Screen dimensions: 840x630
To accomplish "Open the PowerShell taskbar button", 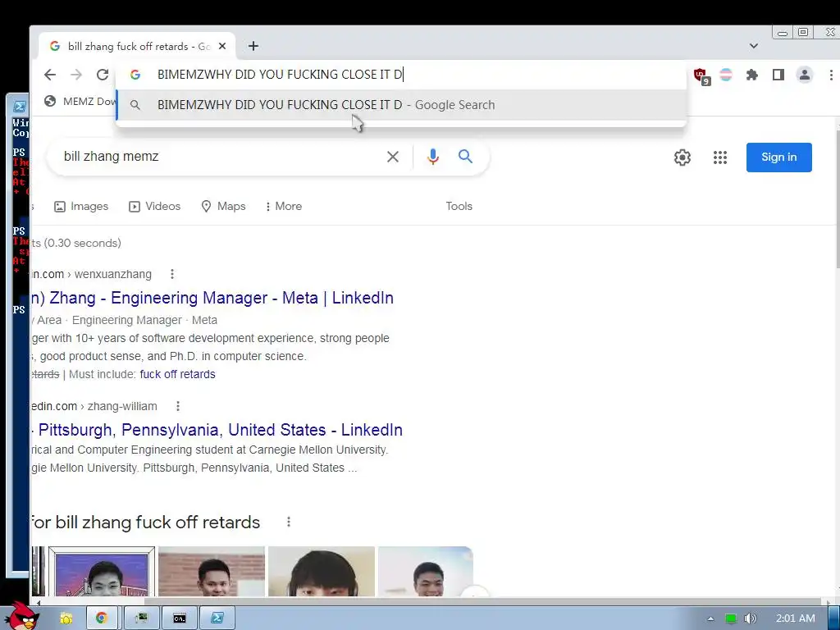I will (x=217, y=619).
